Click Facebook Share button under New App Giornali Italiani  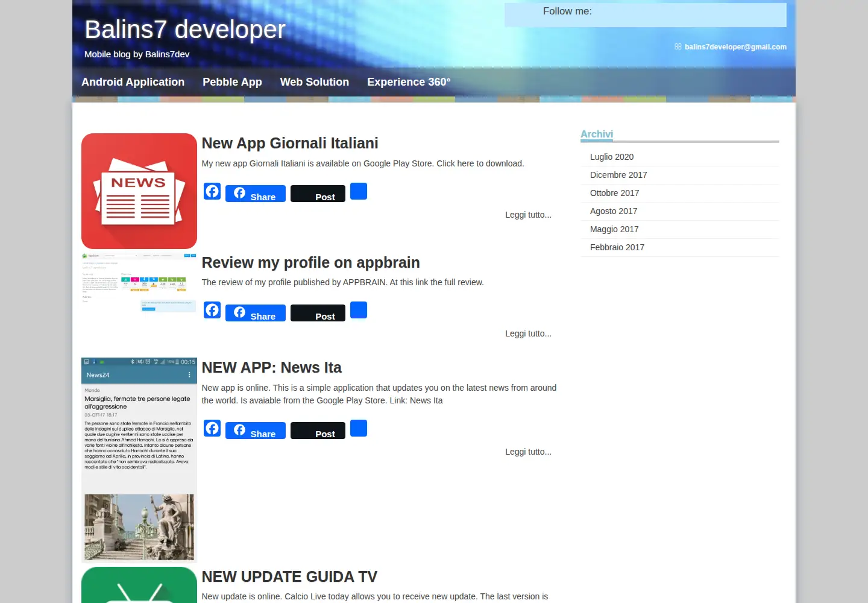pyautogui.click(x=256, y=194)
